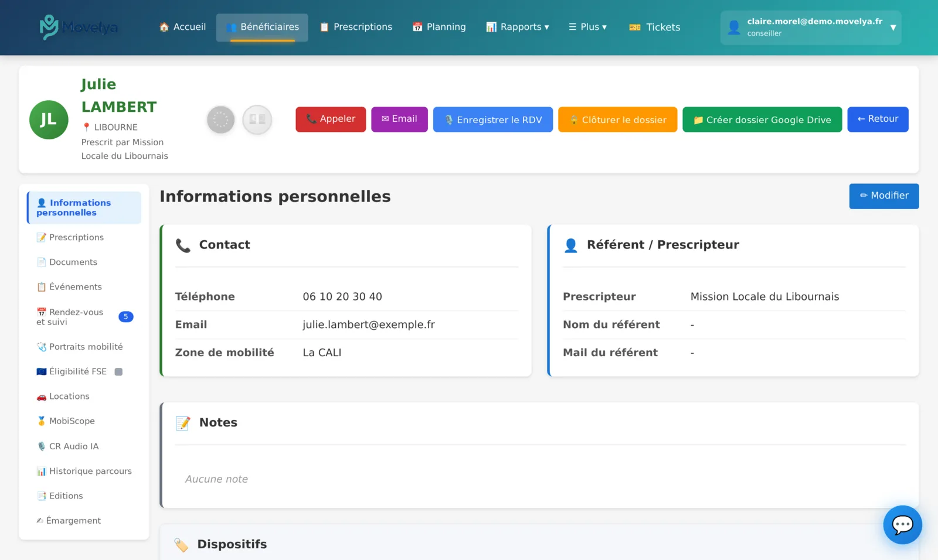Open the Bénéficiaires tab
The width and height of the screenshot is (938, 560).
point(262,28)
